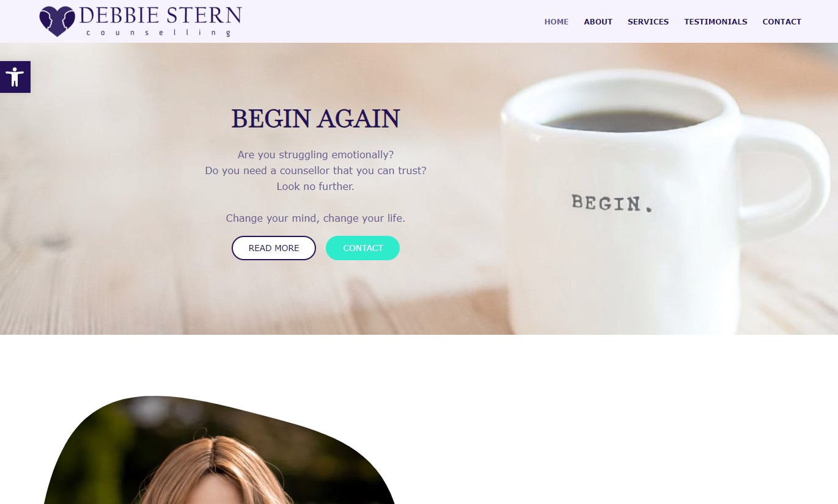Click the coffee inside the white mug

pyautogui.click(x=622, y=120)
